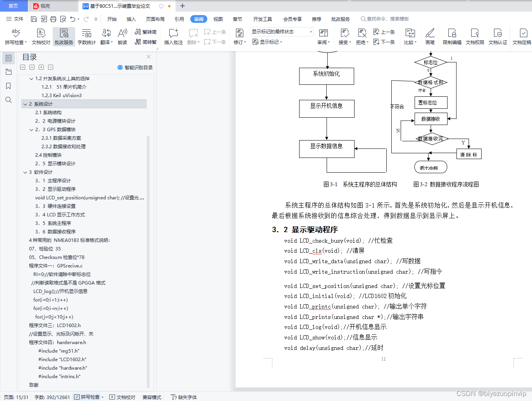This screenshot has width=532, height=401.
Task: Jump to 3.2 显示驱动程序 in outline
Action: [x=55, y=189]
